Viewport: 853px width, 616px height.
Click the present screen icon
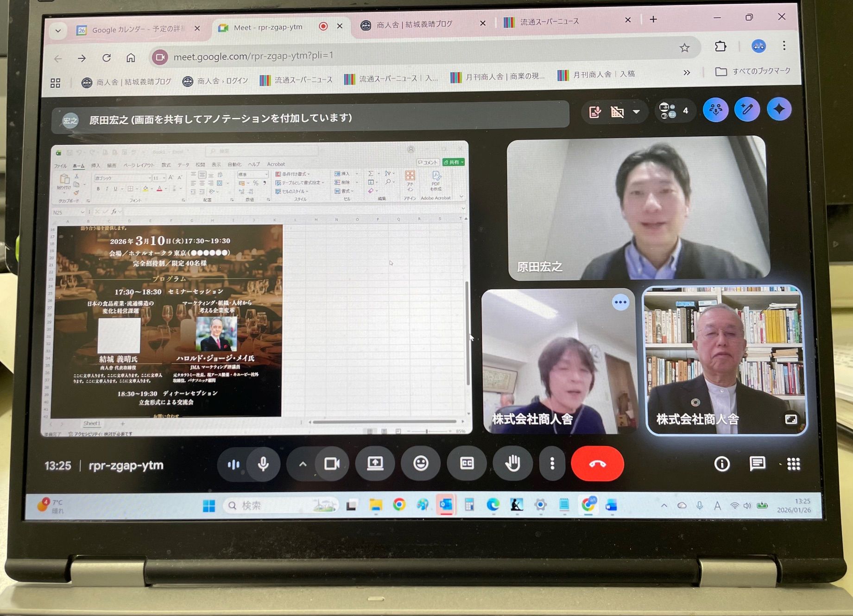point(375,464)
